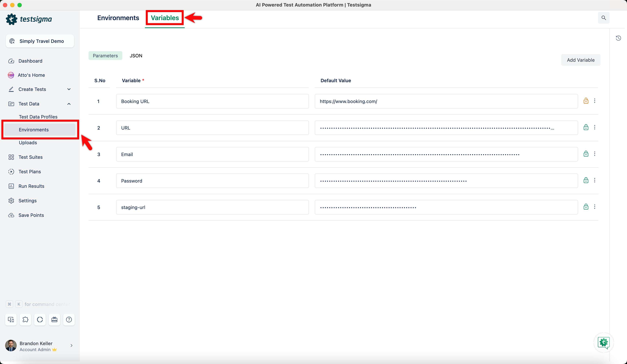Switch to the Environments tab
The image size is (627, 364).
coord(118,18)
